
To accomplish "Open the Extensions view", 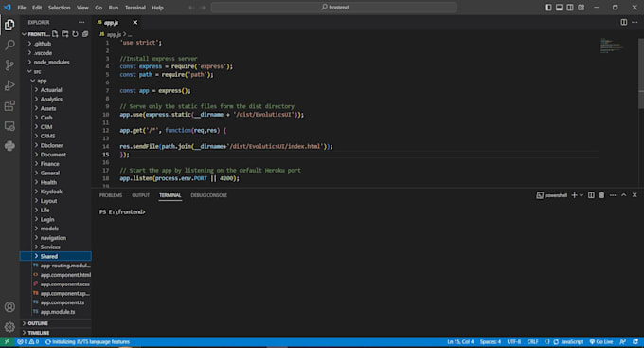I will pyautogui.click(x=9, y=105).
